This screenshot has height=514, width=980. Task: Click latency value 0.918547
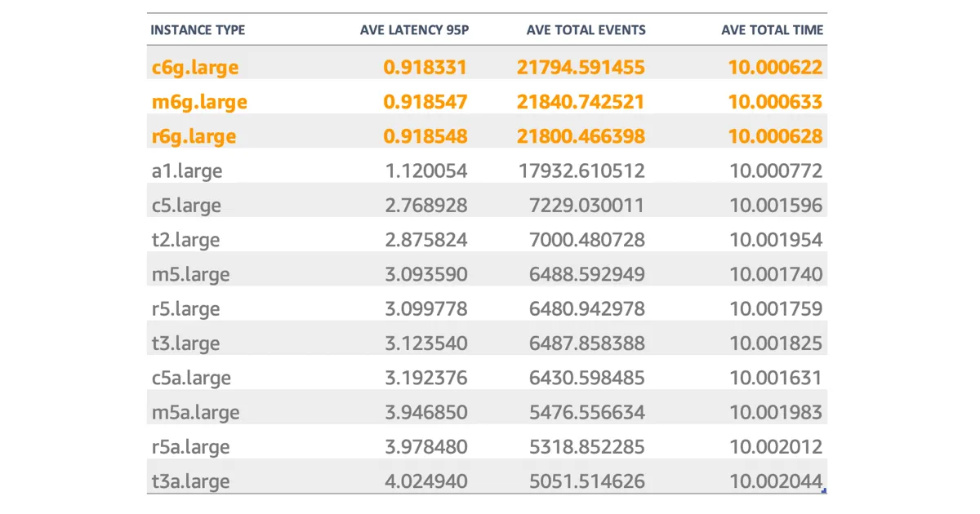pyautogui.click(x=425, y=101)
